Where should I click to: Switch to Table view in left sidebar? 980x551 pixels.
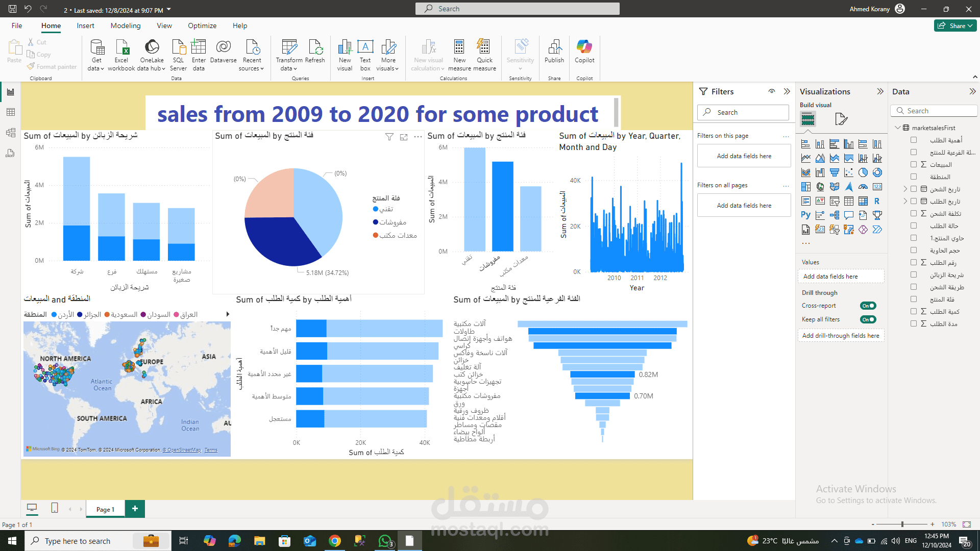click(x=10, y=112)
